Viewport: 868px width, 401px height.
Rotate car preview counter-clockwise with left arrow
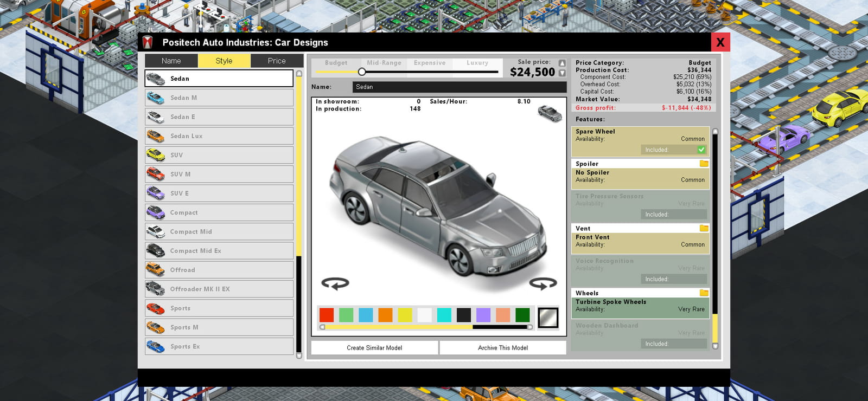coord(335,283)
